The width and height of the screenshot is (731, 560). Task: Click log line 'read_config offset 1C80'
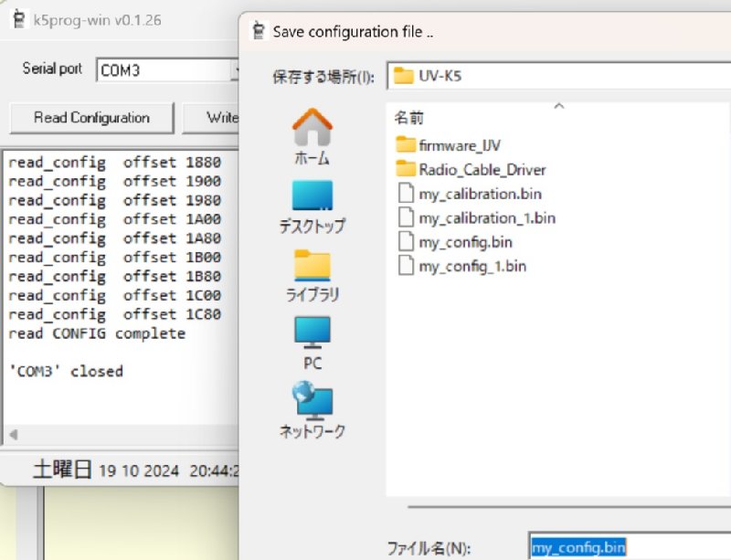115,314
